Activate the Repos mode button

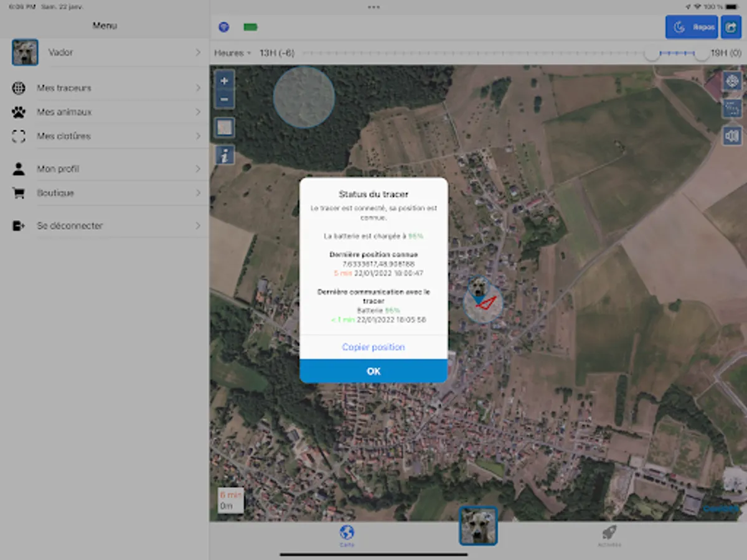click(x=692, y=27)
